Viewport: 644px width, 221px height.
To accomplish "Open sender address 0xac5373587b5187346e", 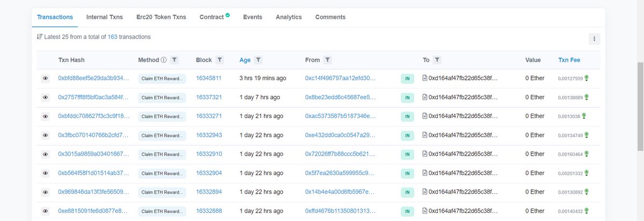I will (x=340, y=116).
